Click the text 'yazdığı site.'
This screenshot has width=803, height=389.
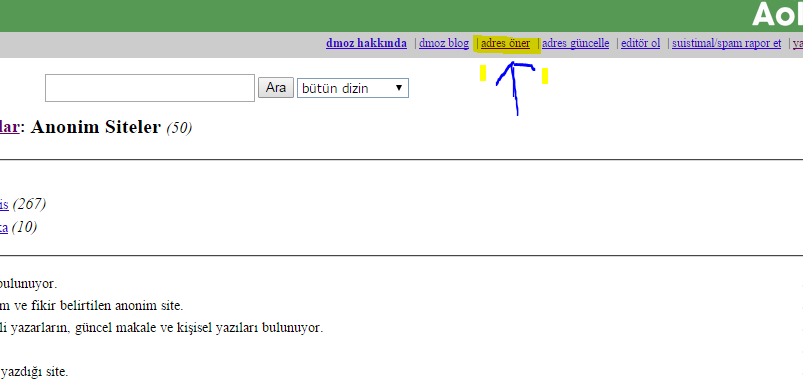click(x=34, y=372)
